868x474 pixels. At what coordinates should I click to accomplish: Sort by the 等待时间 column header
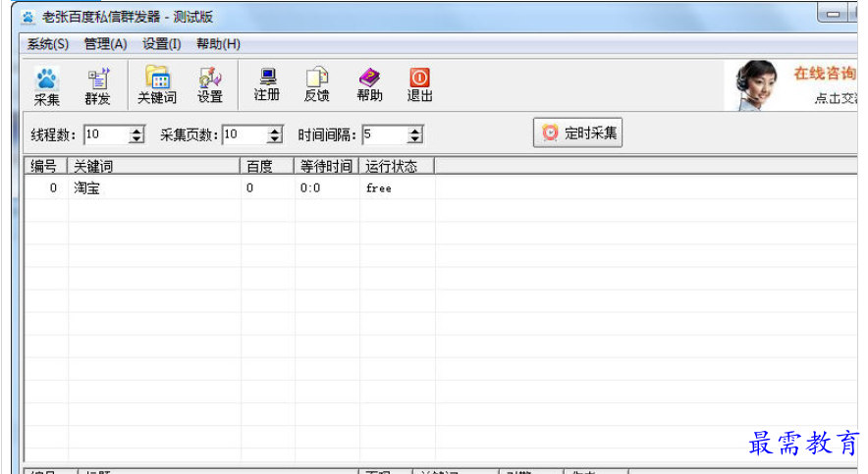coord(327,166)
